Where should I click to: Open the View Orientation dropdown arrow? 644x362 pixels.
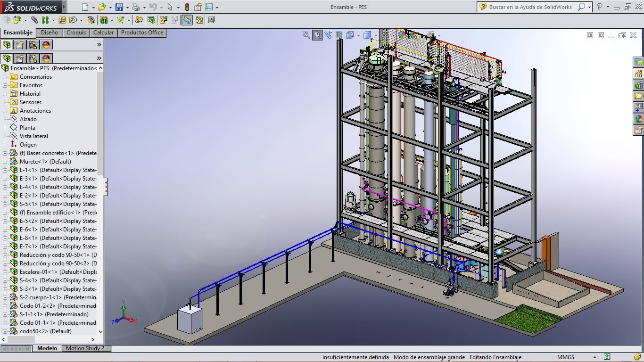pyautogui.click(x=359, y=35)
